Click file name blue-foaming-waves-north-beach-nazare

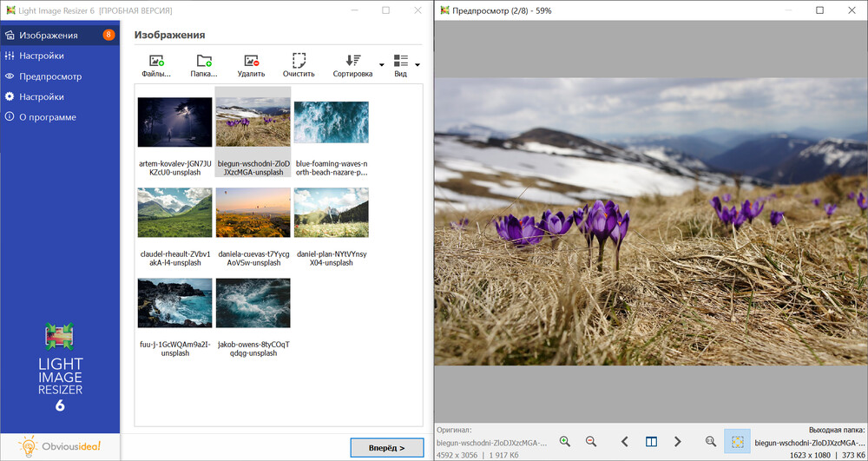pos(332,168)
